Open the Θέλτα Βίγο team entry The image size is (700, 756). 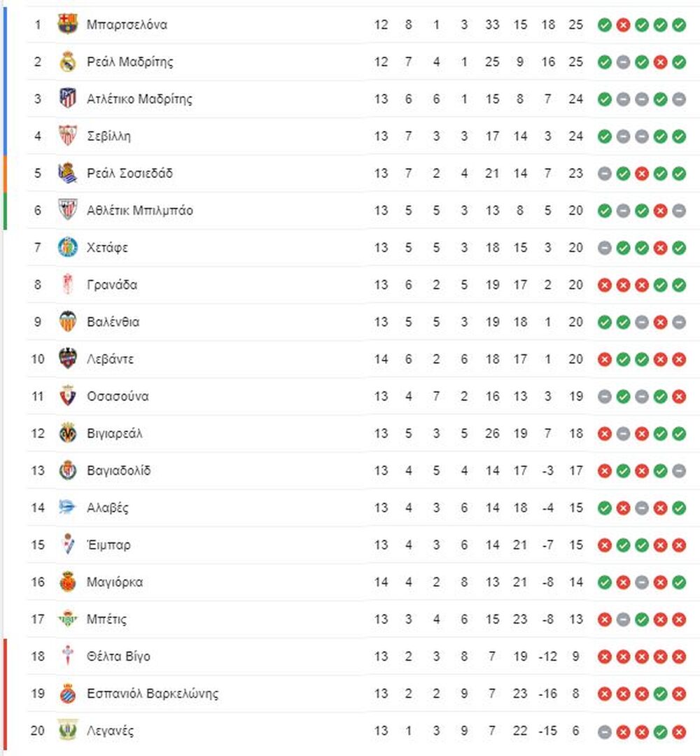(118, 656)
